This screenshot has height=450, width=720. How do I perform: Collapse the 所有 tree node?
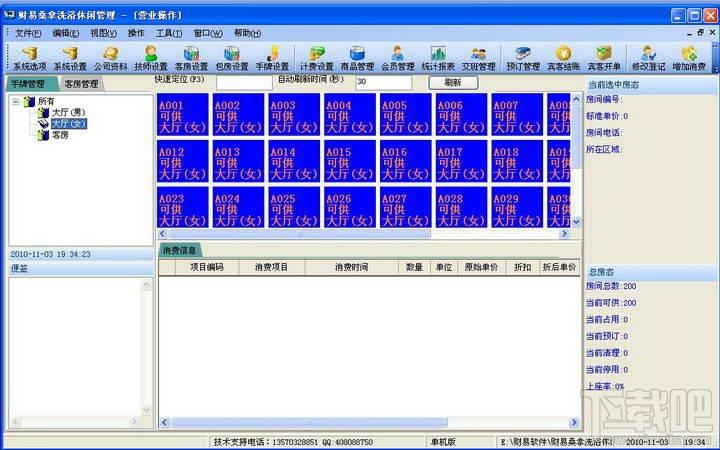(16, 102)
